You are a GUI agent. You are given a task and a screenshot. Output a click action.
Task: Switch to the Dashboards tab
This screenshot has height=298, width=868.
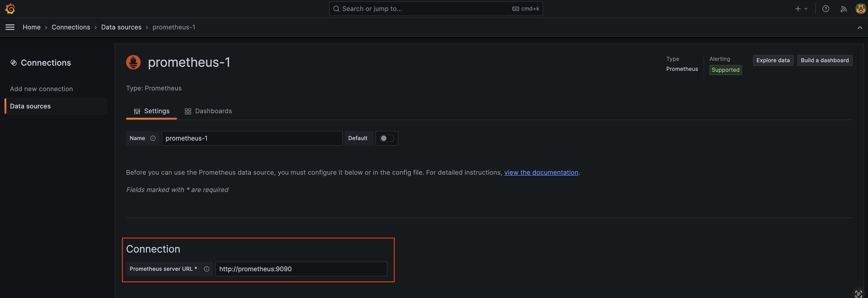point(208,111)
